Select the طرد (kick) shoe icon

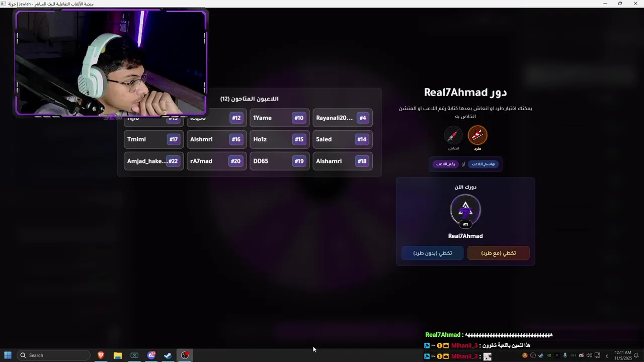pos(477,135)
